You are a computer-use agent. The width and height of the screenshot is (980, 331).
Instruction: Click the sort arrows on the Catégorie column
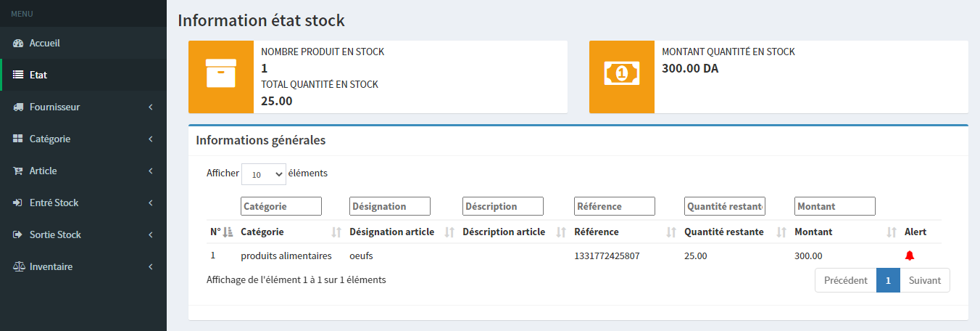coord(336,232)
